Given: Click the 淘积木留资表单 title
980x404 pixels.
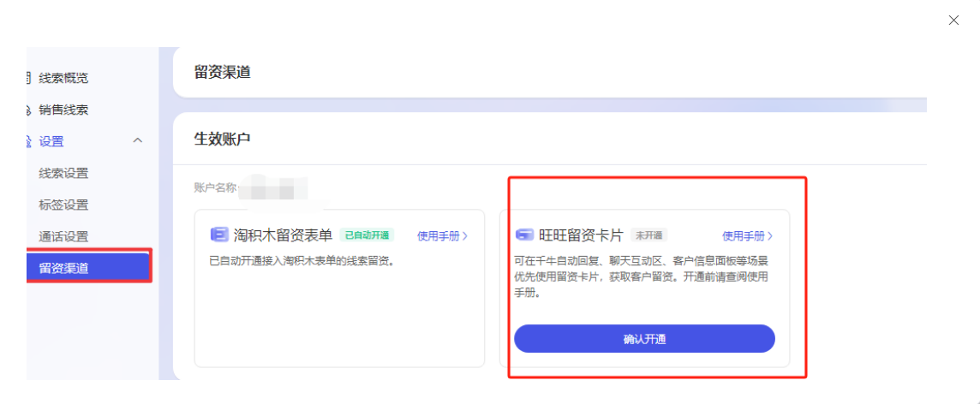Looking at the screenshot, I should click(284, 235).
